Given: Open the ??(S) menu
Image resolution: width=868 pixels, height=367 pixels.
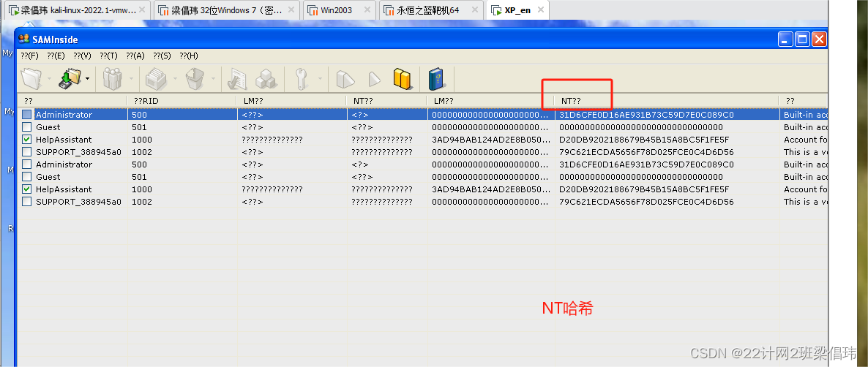Looking at the screenshot, I should pos(162,56).
